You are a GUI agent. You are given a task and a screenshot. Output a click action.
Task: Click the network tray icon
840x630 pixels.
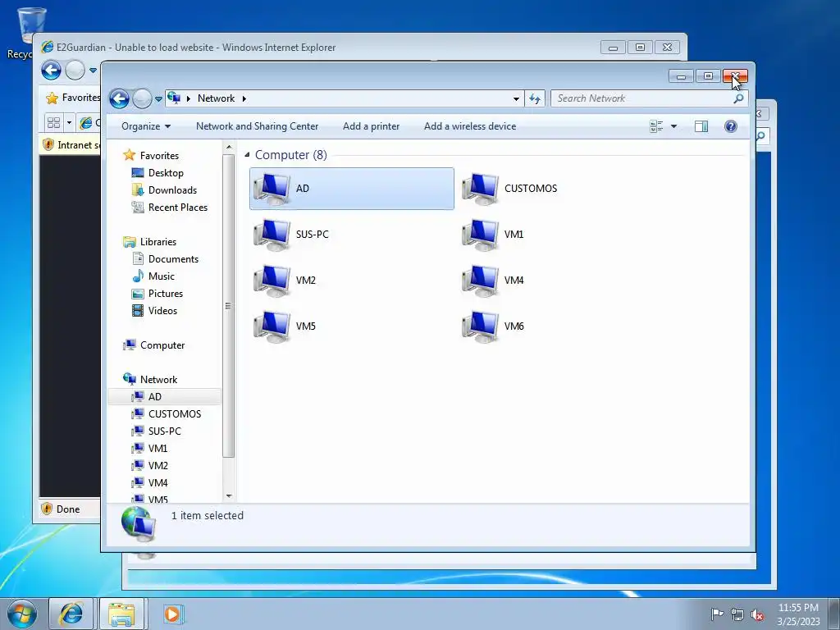[x=737, y=615]
